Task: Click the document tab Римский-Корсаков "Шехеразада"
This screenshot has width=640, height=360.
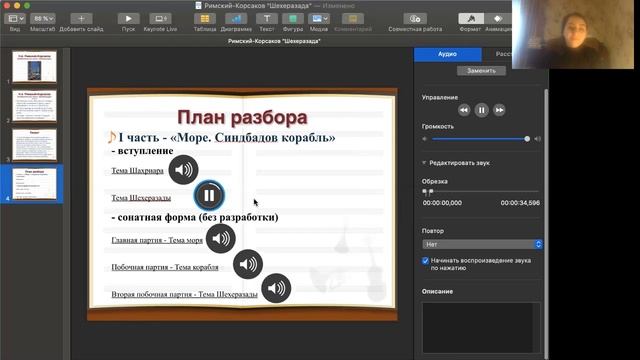Action: (x=274, y=41)
